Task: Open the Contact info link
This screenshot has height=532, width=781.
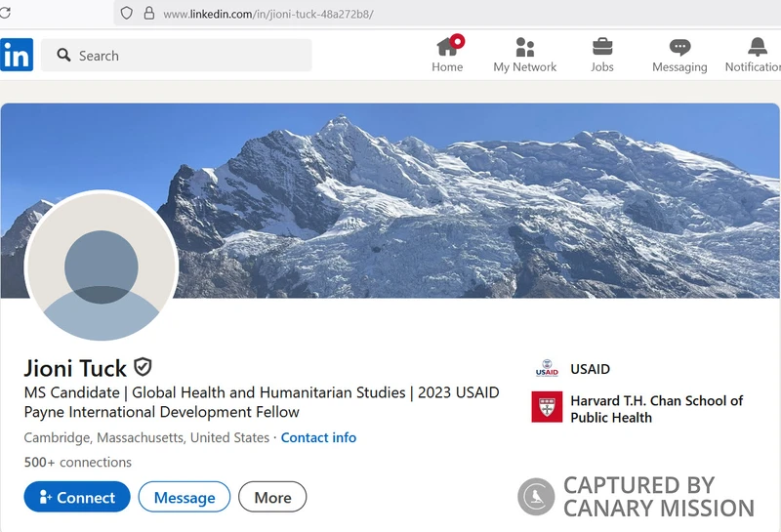Action: 318,437
